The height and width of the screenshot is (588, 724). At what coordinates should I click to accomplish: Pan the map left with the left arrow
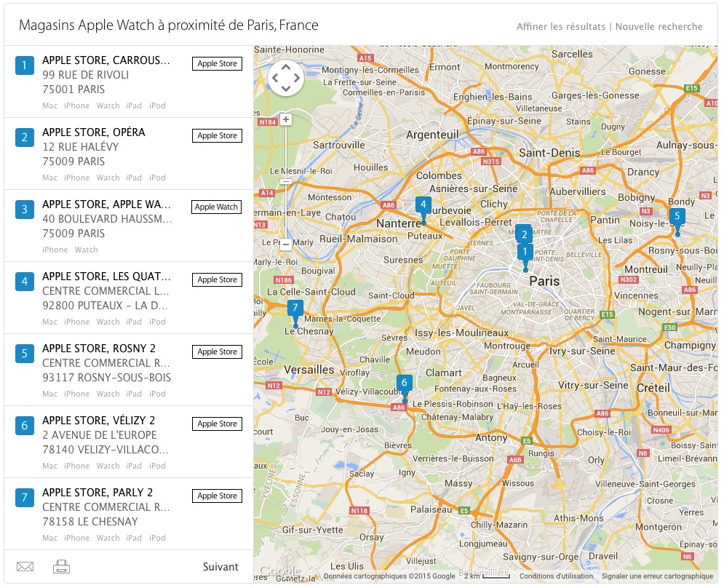(x=276, y=78)
